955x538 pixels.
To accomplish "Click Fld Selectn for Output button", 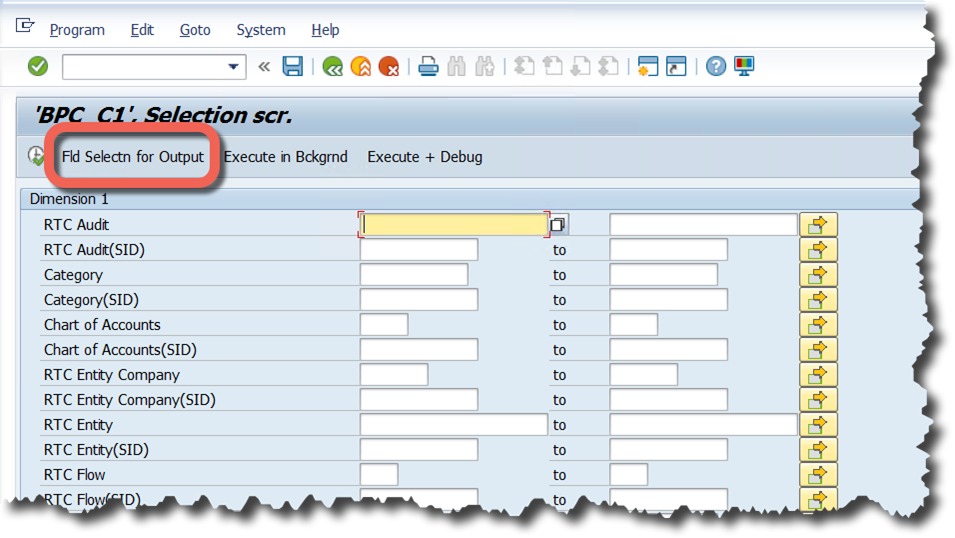I will (x=133, y=157).
